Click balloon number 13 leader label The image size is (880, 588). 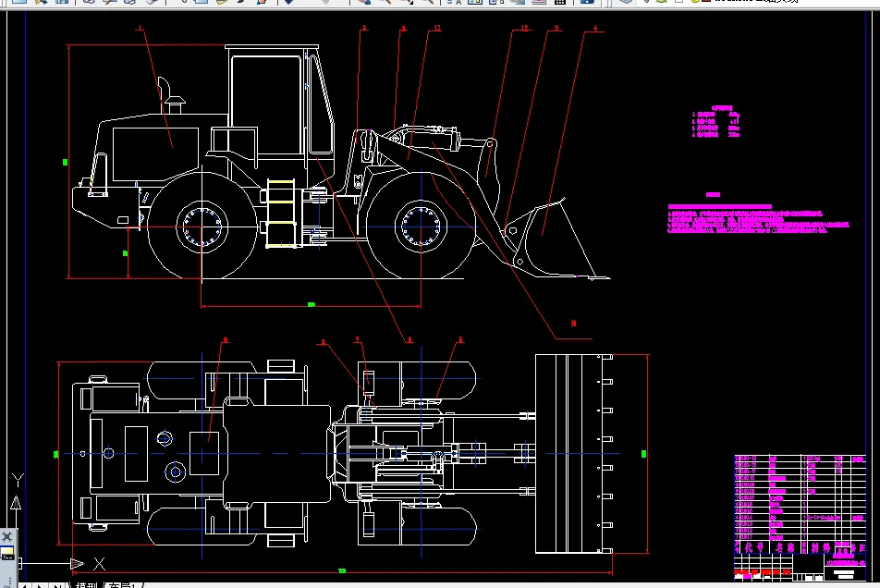click(x=436, y=28)
